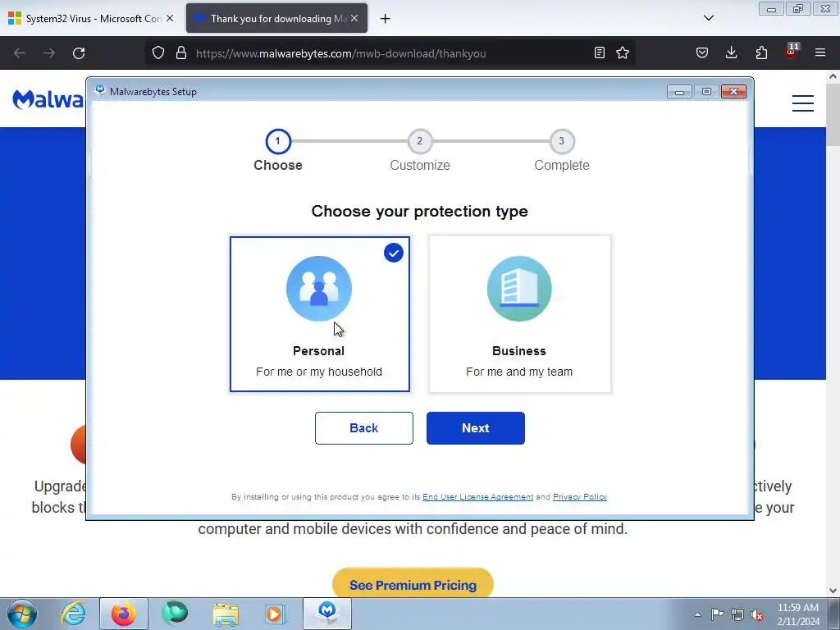The image size is (840, 630).
Task: Minimize the Malwarebytes Setup window
Action: click(x=679, y=92)
